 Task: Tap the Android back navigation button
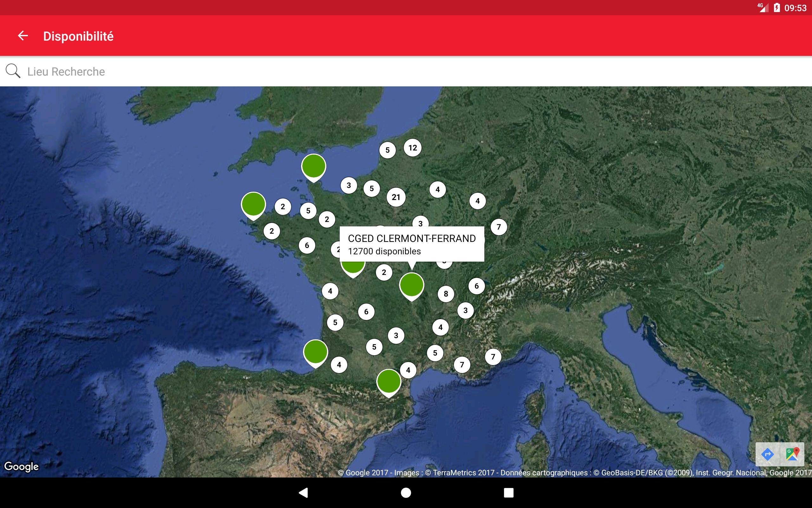[x=303, y=492]
